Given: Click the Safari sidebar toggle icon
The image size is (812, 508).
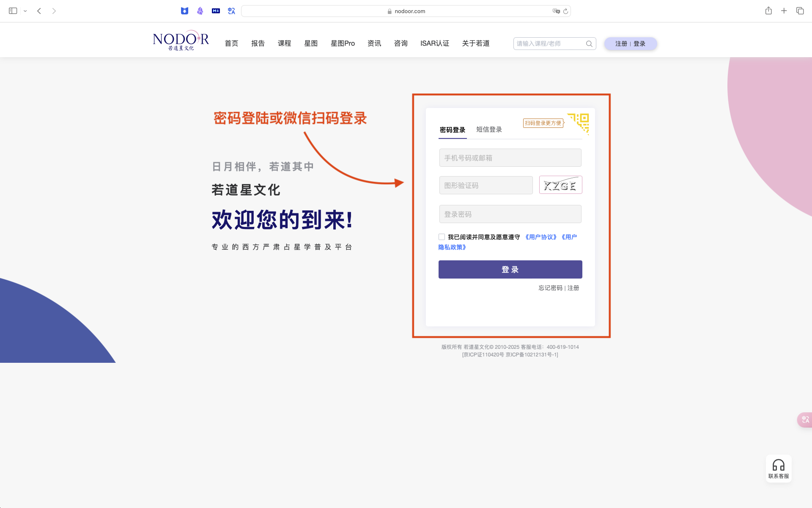Looking at the screenshot, I should [13, 11].
